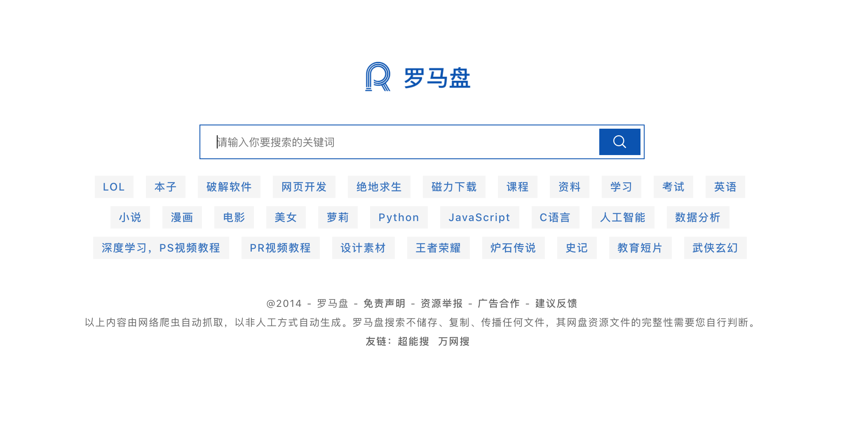The image size is (868, 438).
Task: Open the JavaScript hot search tag
Action: click(479, 217)
